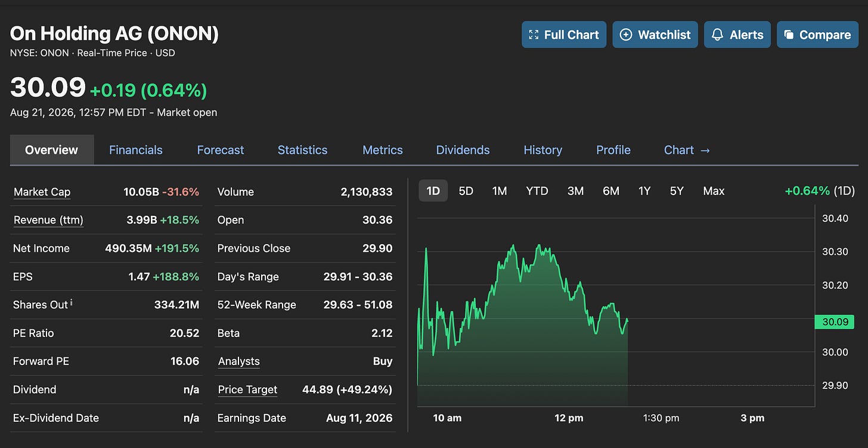The height and width of the screenshot is (448, 868).
Task: Switch to the Dividends tab
Action: 463,150
